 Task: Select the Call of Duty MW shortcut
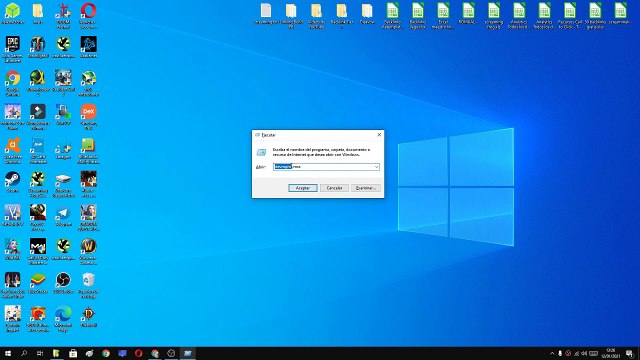pyautogui.click(x=38, y=251)
